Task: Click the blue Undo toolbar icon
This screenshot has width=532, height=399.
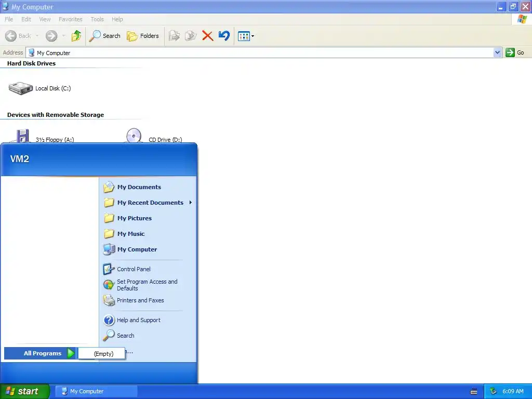Action: point(224,36)
